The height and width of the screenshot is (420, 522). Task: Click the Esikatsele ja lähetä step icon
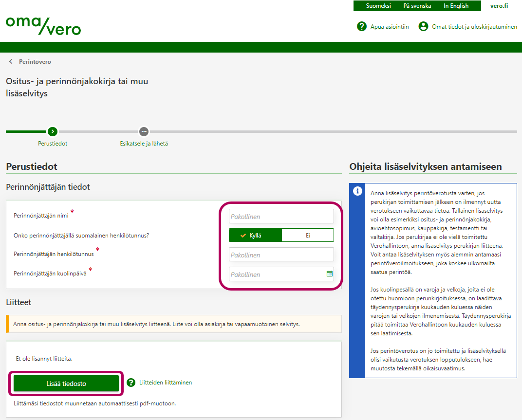click(x=144, y=131)
